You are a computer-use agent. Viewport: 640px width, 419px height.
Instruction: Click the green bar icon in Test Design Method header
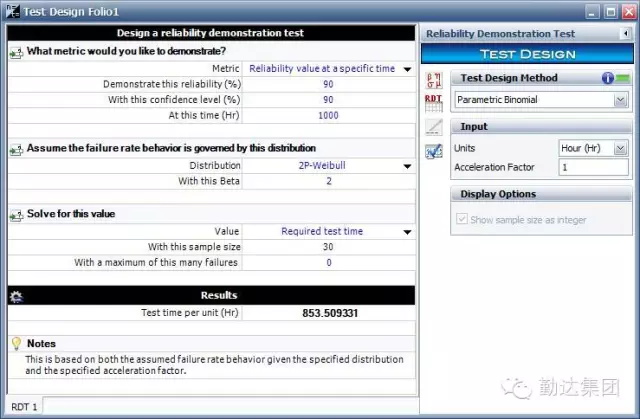coord(622,78)
